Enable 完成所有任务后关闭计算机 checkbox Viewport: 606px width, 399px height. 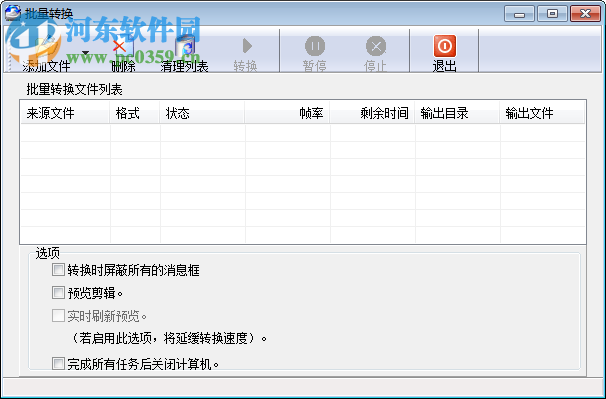tap(58, 363)
